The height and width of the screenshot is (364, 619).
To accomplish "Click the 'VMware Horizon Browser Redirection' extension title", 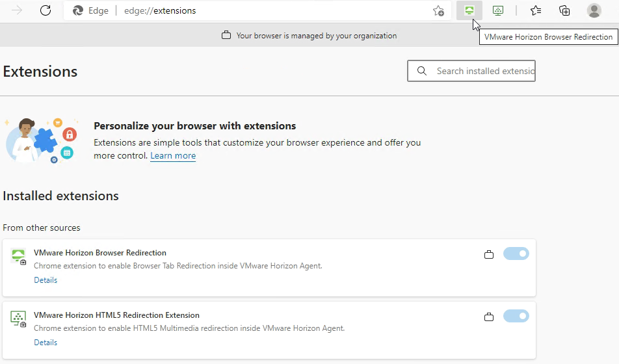I will pos(100,253).
